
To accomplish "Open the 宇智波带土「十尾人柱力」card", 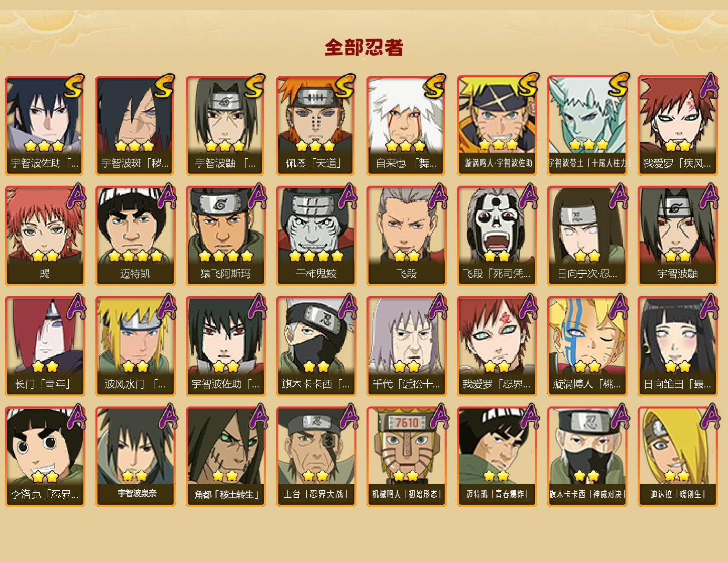I will [587, 125].
